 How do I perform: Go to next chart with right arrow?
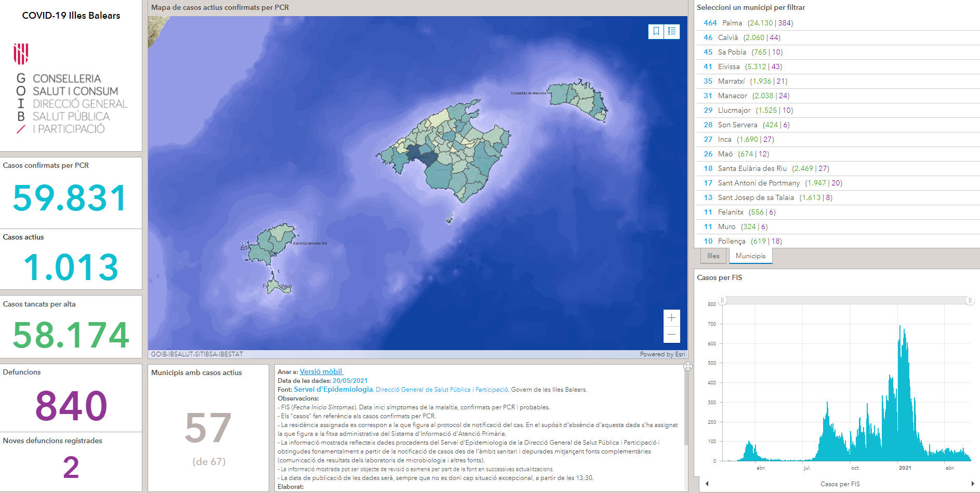[x=972, y=484]
